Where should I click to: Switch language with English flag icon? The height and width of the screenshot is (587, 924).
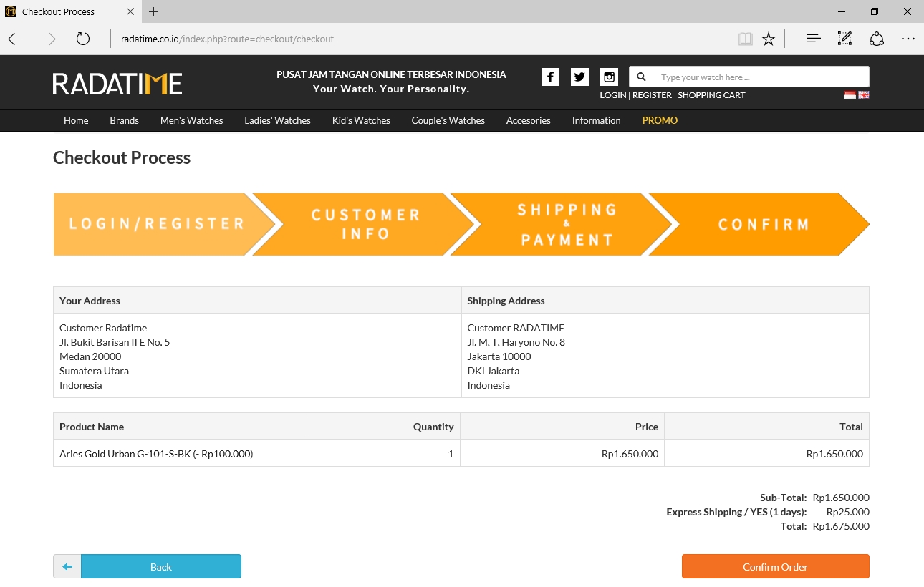coord(864,94)
